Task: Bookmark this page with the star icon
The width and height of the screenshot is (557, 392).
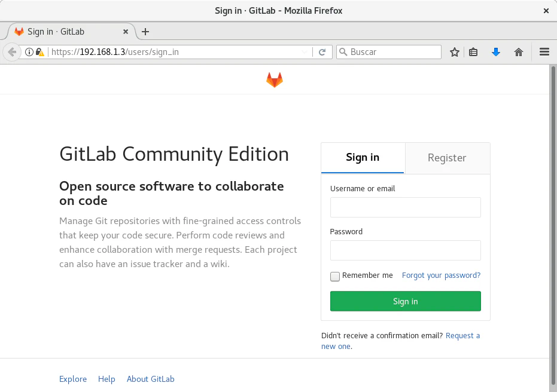Action: coord(455,52)
